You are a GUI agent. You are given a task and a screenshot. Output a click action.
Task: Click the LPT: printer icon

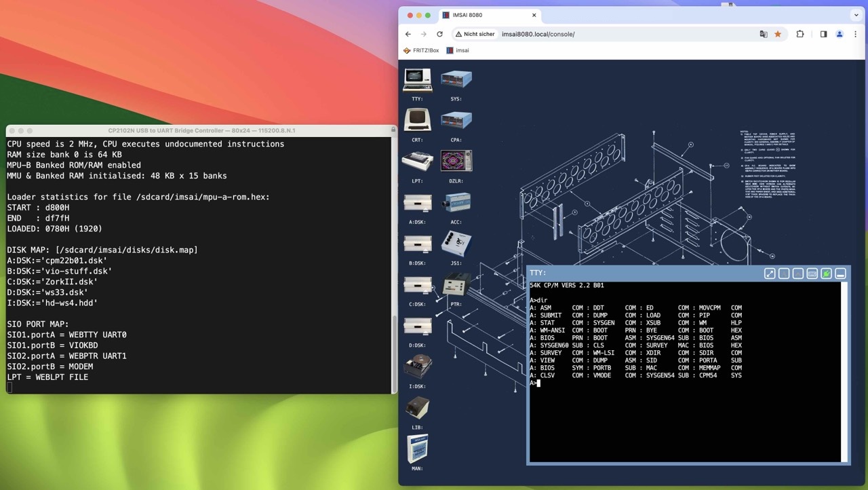pos(417,162)
